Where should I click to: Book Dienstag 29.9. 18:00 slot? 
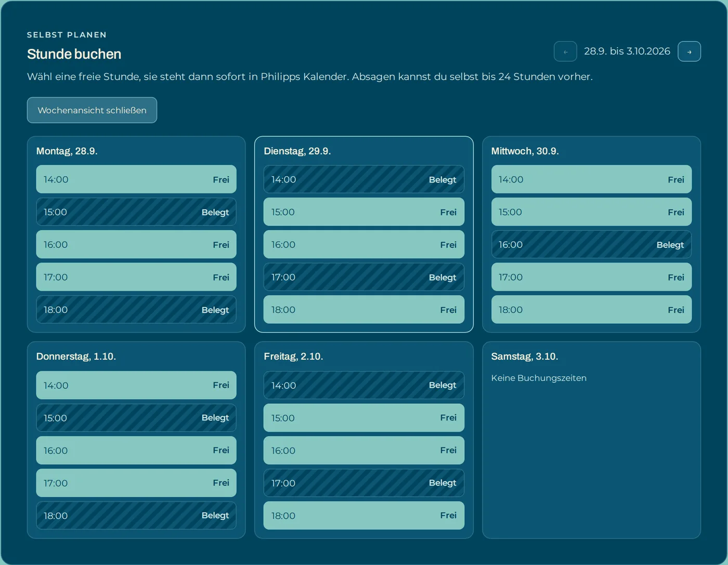364,310
